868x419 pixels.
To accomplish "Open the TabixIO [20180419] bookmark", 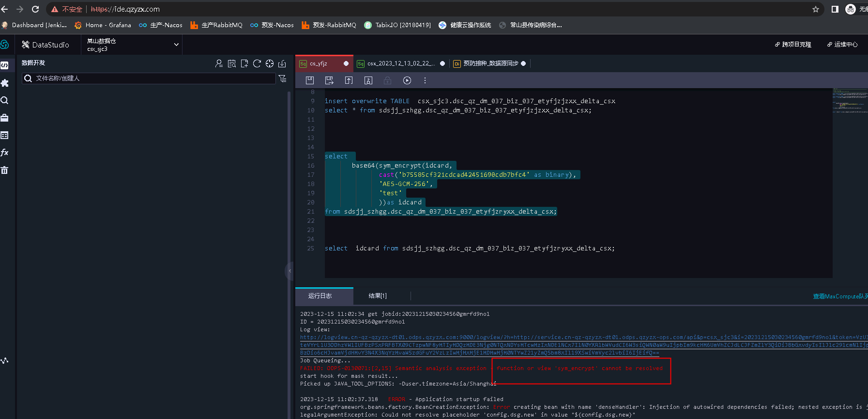I will [397, 25].
